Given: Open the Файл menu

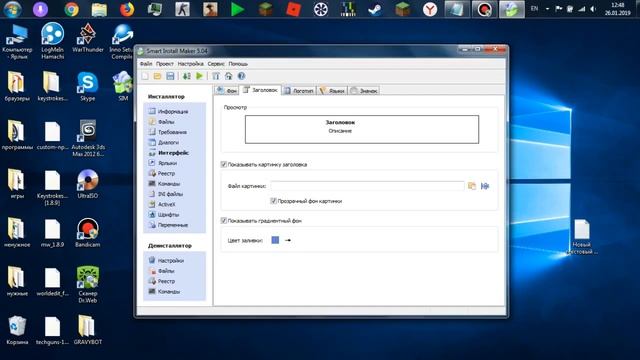Looking at the screenshot, I should tap(146, 64).
